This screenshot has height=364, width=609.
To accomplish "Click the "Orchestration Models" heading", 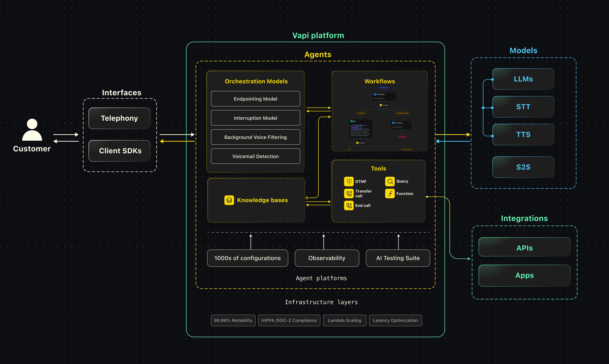I will tap(256, 81).
